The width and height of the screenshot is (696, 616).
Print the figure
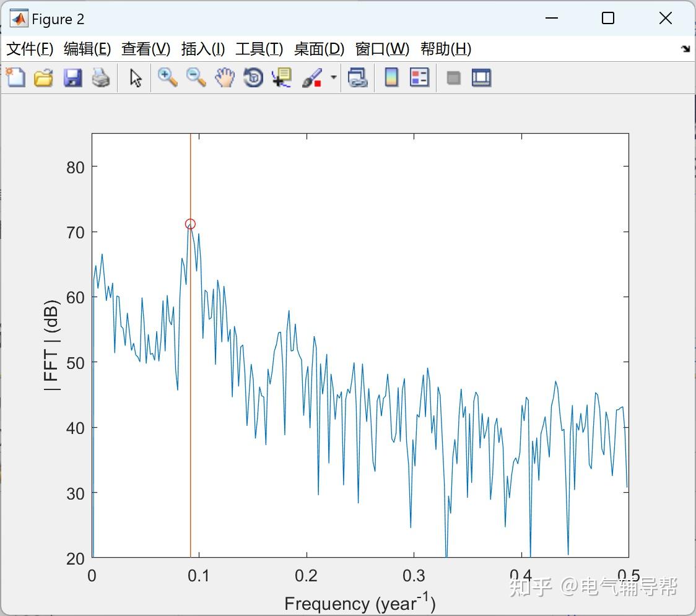coord(101,77)
